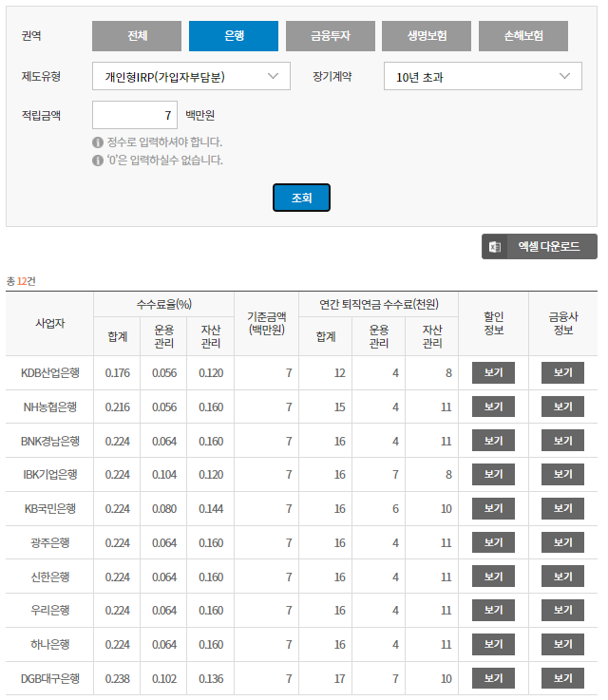Click the 기준금액(백만원) column header
This screenshot has height=700, width=608.
(x=267, y=323)
